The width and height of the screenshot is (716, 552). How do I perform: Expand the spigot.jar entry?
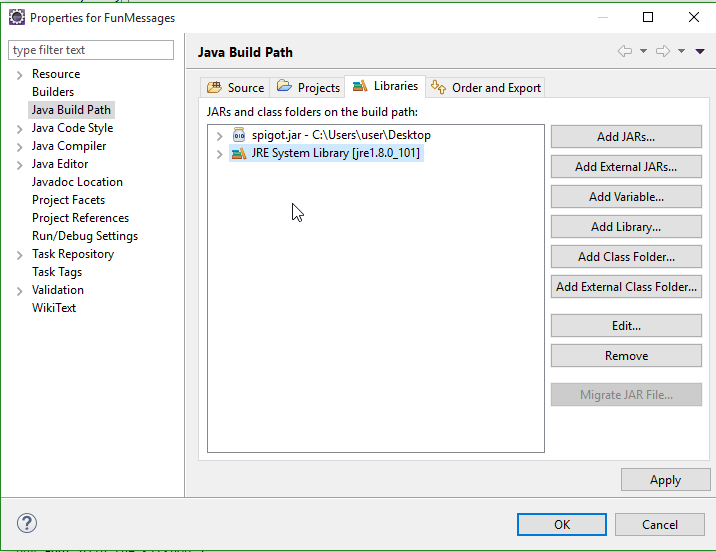tap(220, 136)
